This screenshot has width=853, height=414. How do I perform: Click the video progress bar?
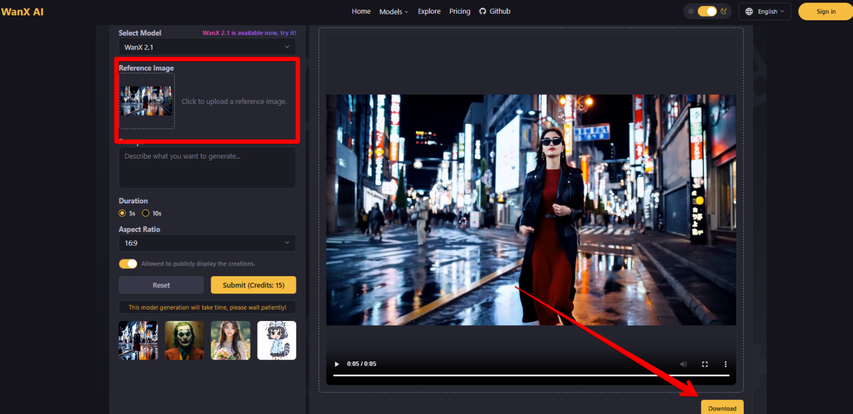[531, 375]
